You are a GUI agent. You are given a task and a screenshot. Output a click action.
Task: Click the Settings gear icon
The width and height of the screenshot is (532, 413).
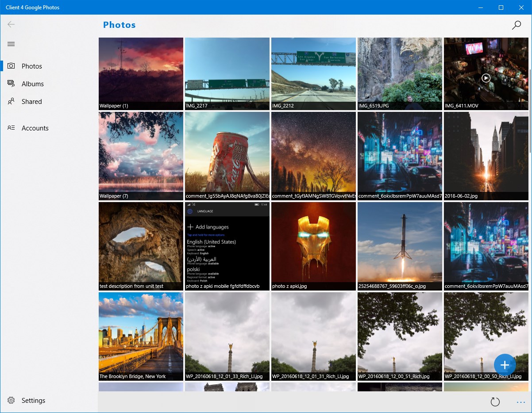click(x=11, y=400)
